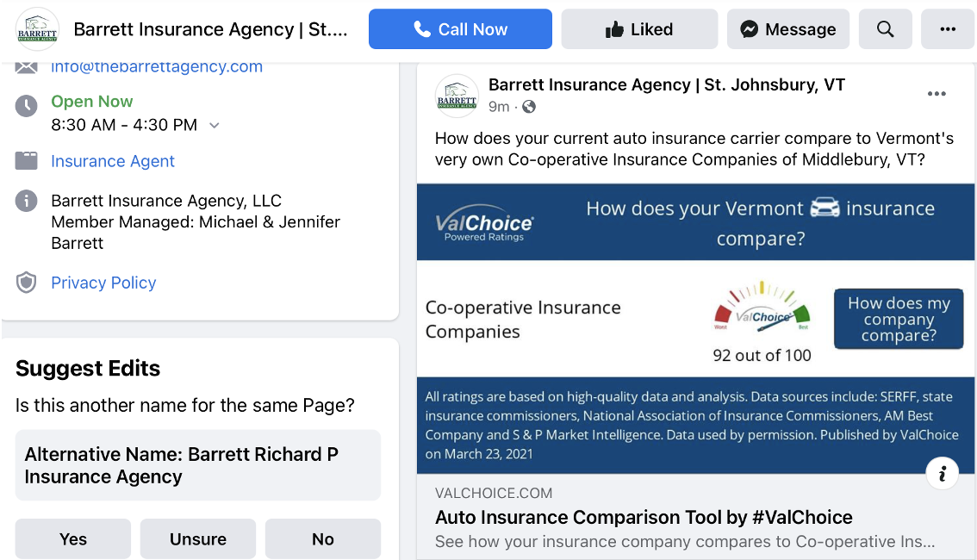Click the Call Now button
This screenshot has width=977, height=560.
pos(460,28)
